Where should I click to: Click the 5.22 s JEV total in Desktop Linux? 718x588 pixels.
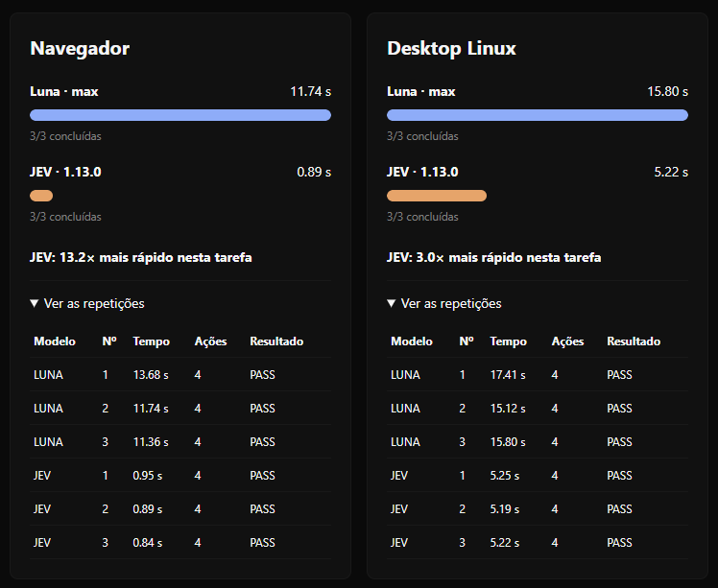coord(671,172)
